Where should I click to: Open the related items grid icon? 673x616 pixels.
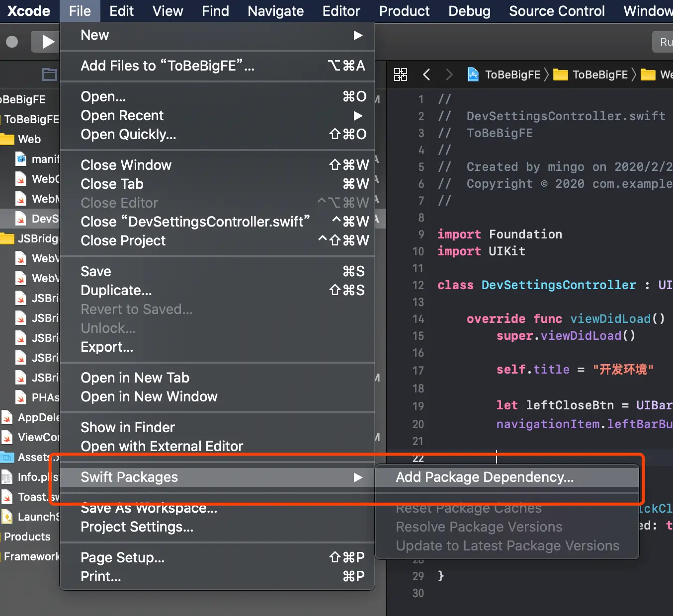click(x=401, y=75)
